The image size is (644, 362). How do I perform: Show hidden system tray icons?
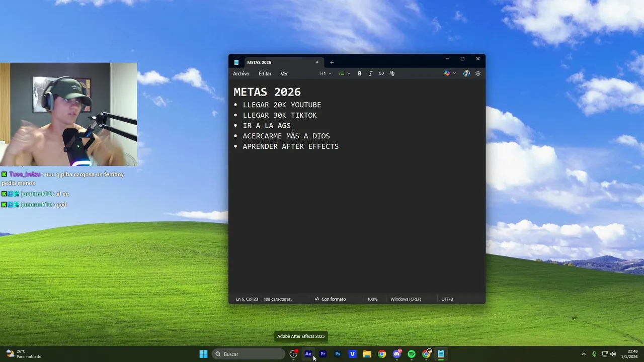584,354
